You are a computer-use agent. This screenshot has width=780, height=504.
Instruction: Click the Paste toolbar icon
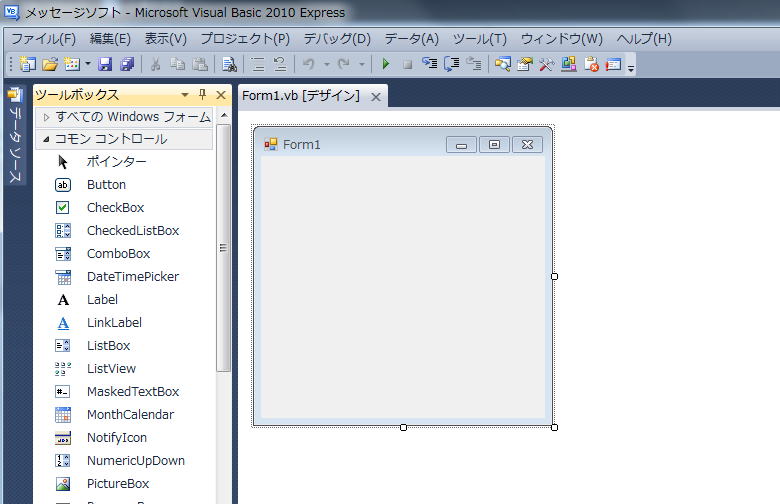(200, 64)
